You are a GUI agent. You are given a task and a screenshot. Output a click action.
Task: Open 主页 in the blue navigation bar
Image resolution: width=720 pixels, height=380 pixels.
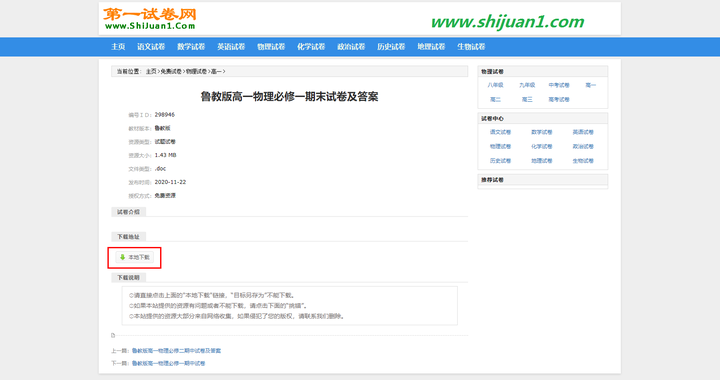tap(118, 47)
